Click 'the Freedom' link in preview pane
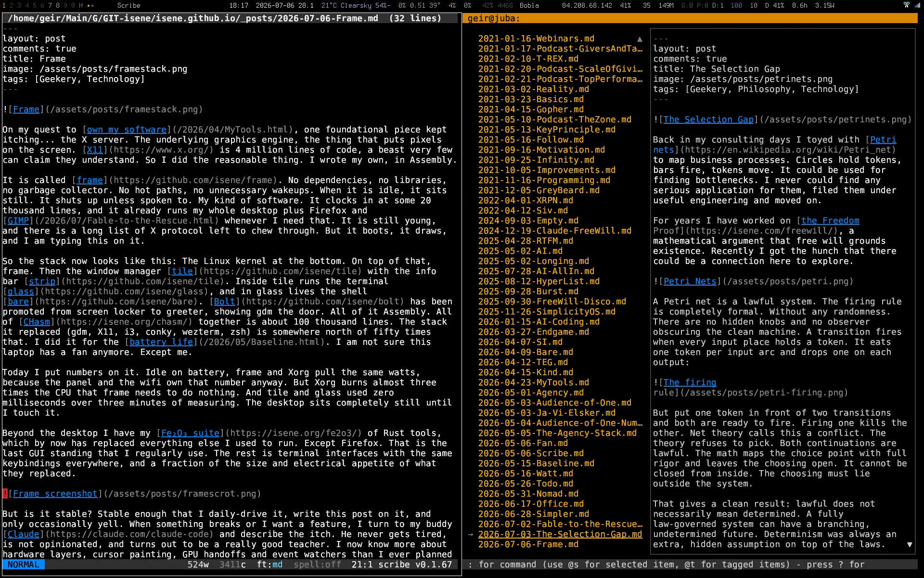Viewport: 924px width, 578px height. (830, 221)
